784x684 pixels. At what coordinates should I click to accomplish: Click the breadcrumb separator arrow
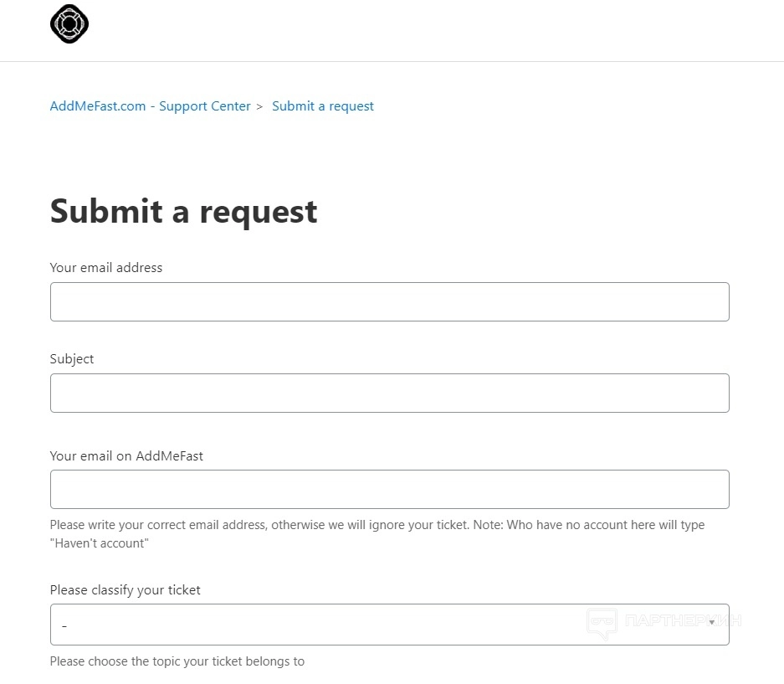click(x=259, y=107)
